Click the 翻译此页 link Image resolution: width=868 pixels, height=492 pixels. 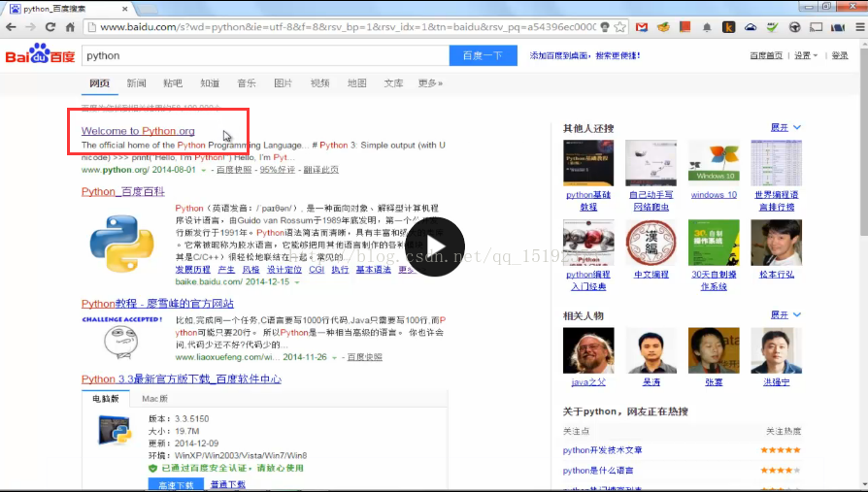(321, 170)
